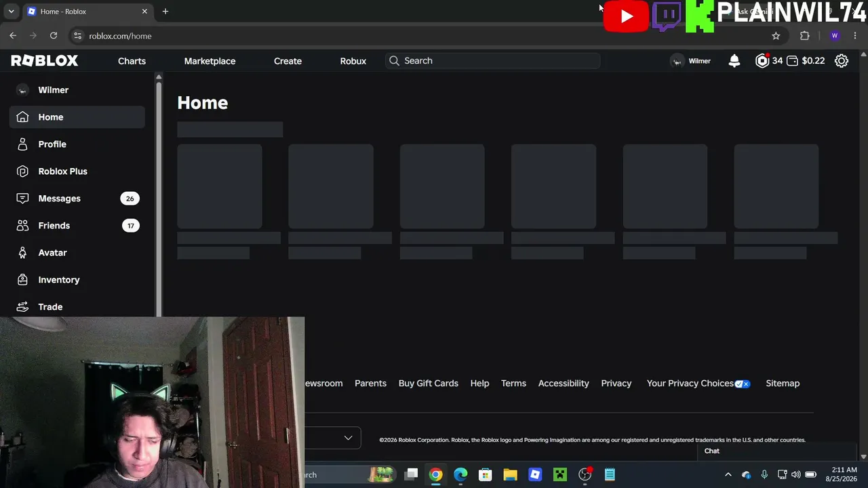The width and height of the screenshot is (868, 488).
Task: Check the battery icon in the tray
Action: tap(810, 474)
